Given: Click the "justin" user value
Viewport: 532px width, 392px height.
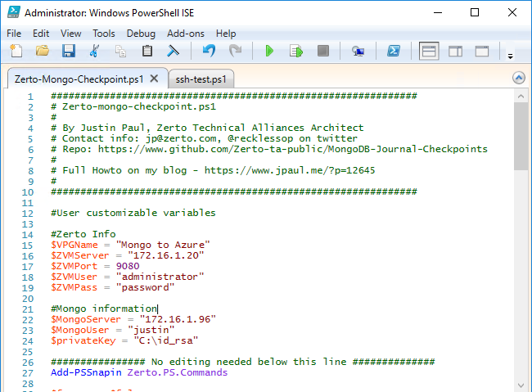Looking at the screenshot, I should click(151, 330).
